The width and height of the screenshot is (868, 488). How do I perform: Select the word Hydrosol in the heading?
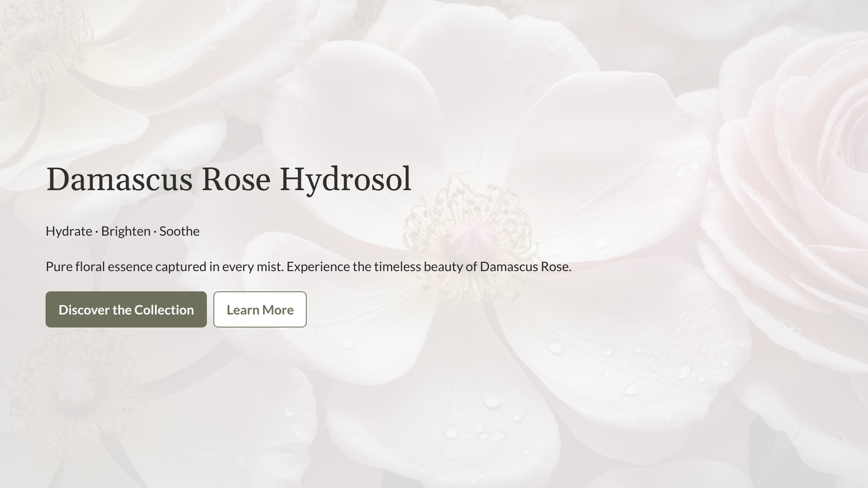[x=345, y=179]
